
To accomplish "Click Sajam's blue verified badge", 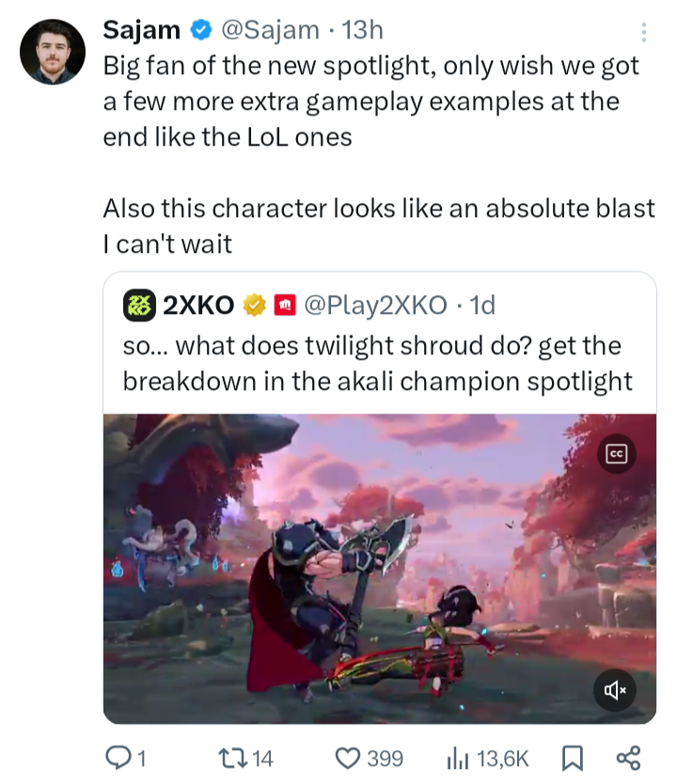I will tap(201, 30).
